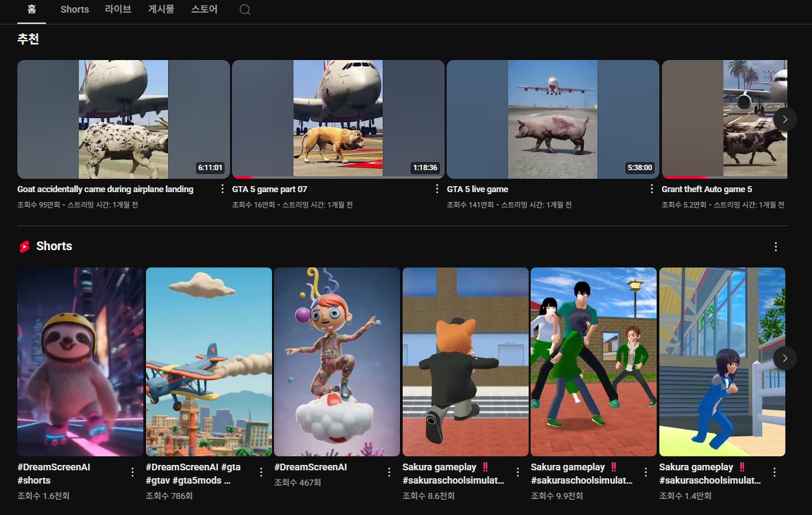Click the 조회수 95만회 view count text
The image size is (812, 515).
coord(39,205)
